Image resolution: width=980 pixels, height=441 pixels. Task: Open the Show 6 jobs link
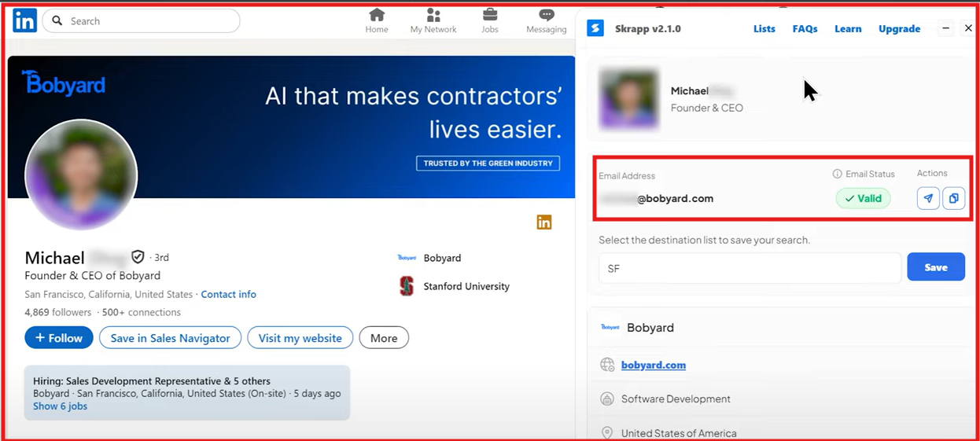point(60,406)
